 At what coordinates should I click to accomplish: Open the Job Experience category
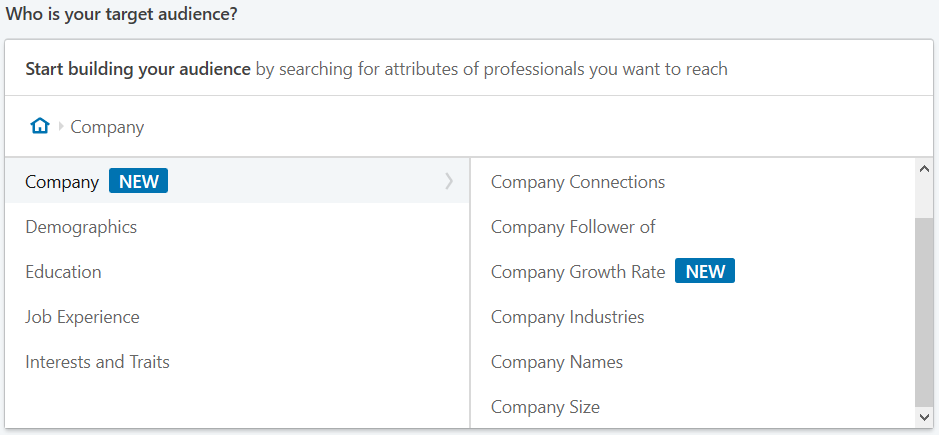tap(237, 316)
